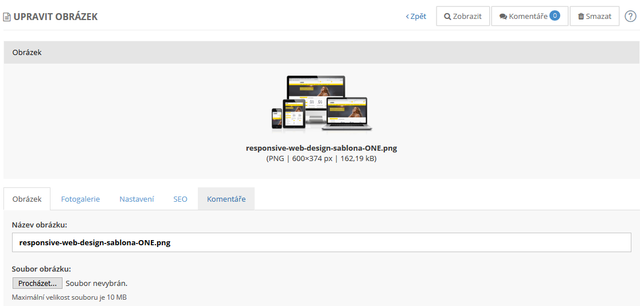Click the Soubor nevybrán file status text
Image resolution: width=644 pixels, height=306 pixels.
tap(96, 283)
